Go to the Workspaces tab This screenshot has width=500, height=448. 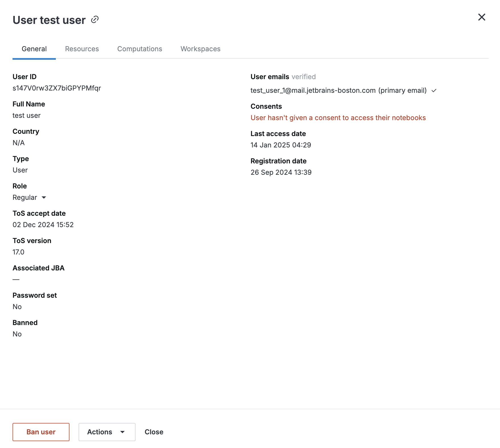[x=200, y=49]
